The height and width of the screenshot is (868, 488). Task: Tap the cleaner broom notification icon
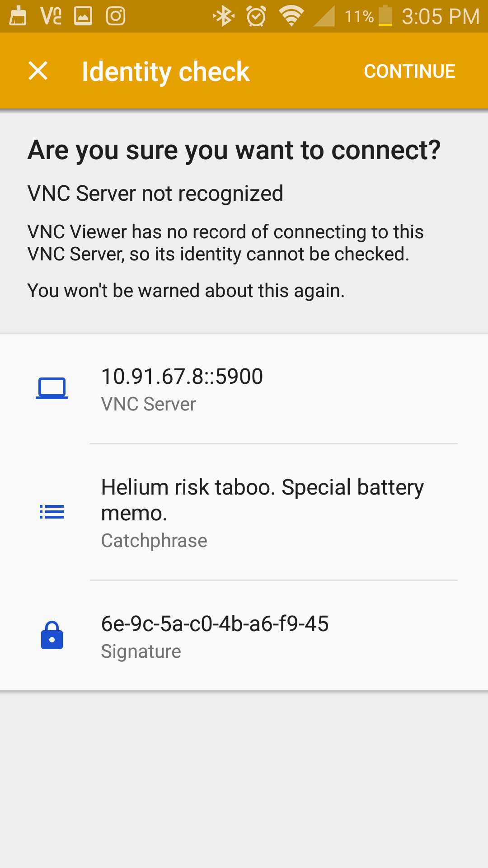coord(18,16)
